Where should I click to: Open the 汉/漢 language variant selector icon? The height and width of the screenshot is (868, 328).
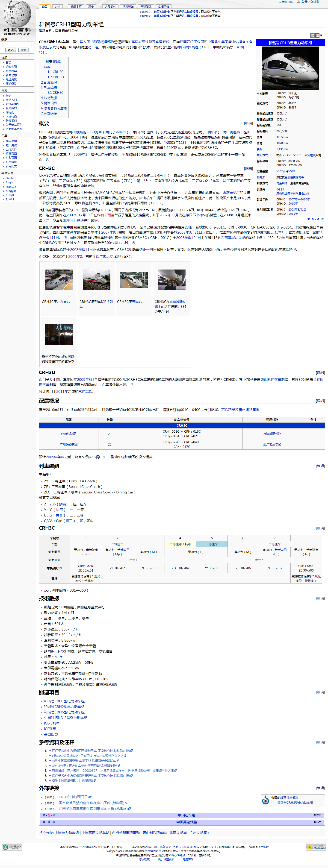click(x=315, y=35)
